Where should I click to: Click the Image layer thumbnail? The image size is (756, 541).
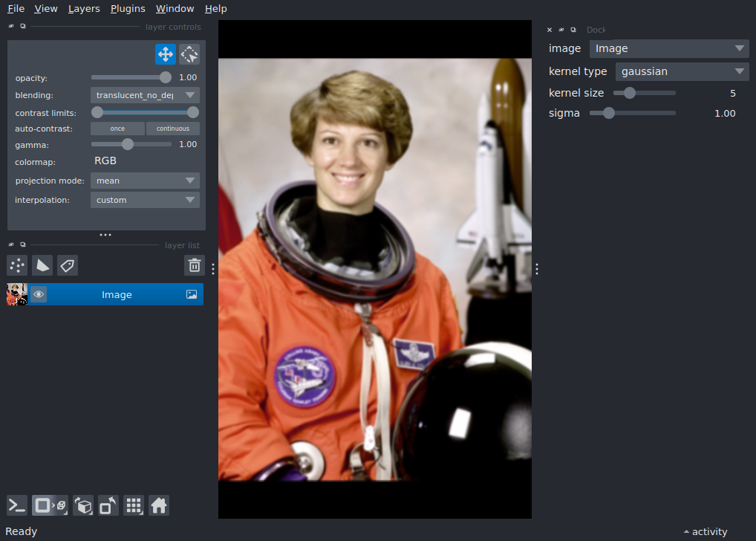pos(16,294)
